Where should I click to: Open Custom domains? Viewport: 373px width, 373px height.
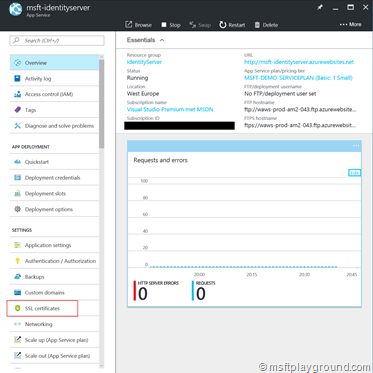tap(54, 293)
